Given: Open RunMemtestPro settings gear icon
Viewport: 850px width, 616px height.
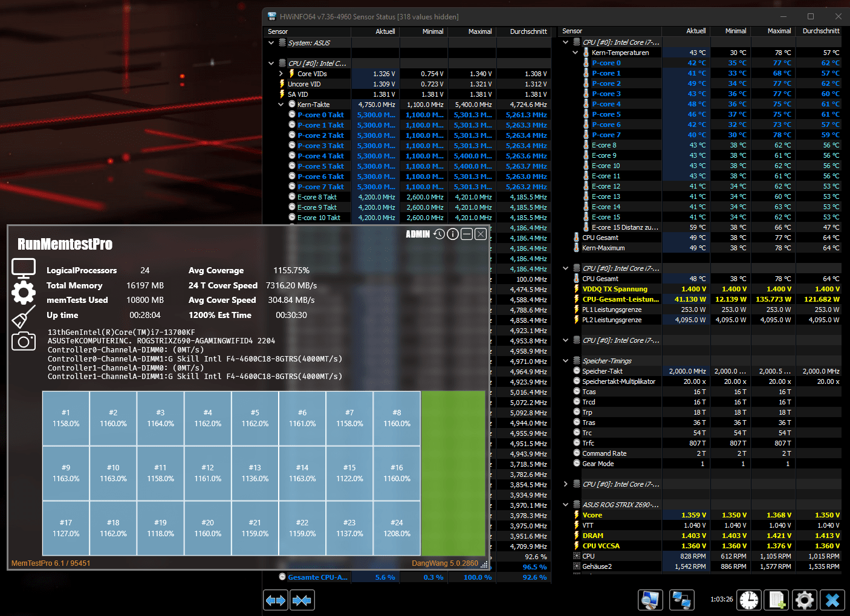Looking at the screenshot, I should [24, 293].
